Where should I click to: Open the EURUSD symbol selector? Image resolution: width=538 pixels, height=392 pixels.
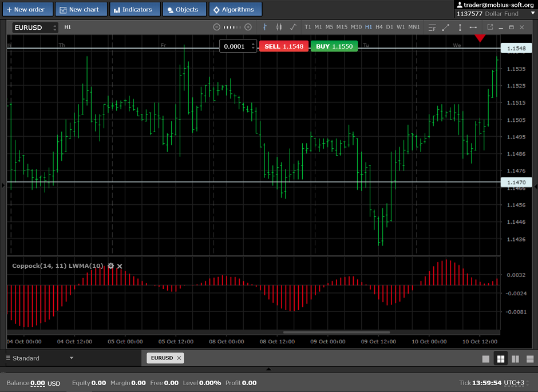pos(35,27)
